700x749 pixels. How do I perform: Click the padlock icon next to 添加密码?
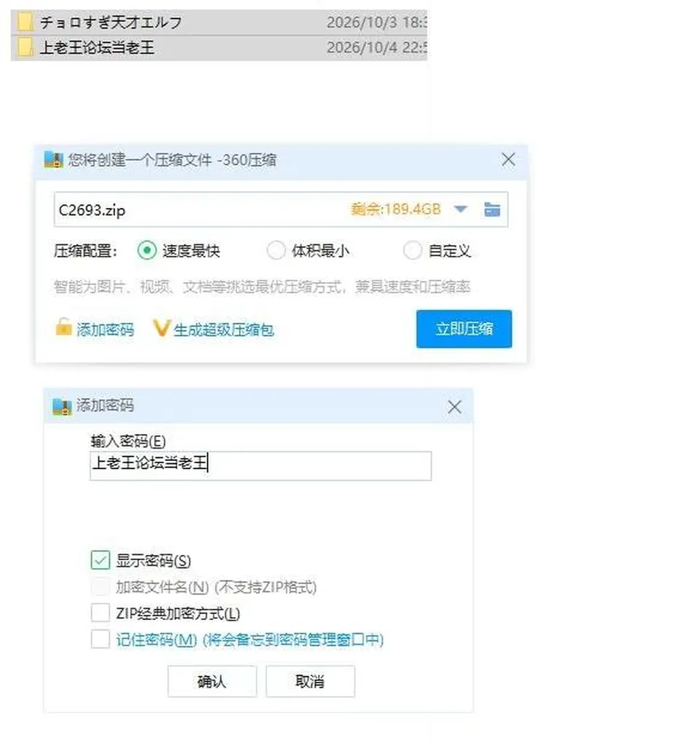coord(63,327)
